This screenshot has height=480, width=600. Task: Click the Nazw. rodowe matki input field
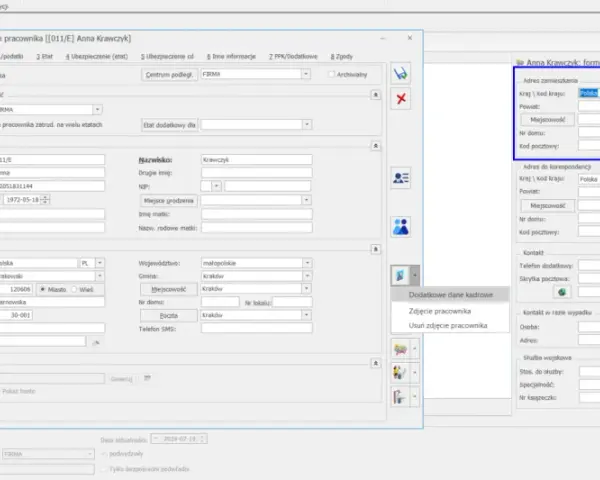tap(256, 228)
